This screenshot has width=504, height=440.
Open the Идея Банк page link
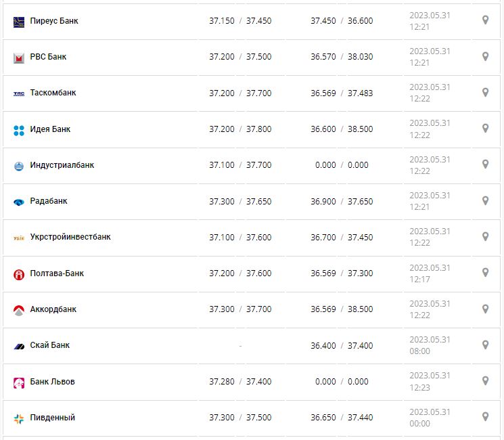point(50,129)
